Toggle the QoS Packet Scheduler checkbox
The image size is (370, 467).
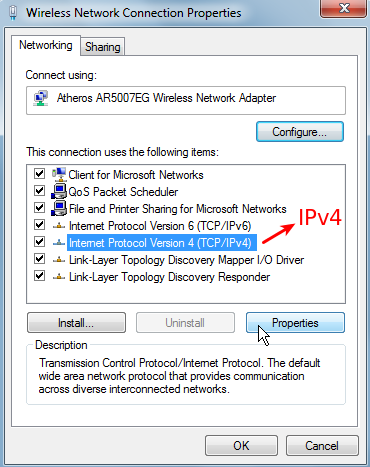click(40, 191)
